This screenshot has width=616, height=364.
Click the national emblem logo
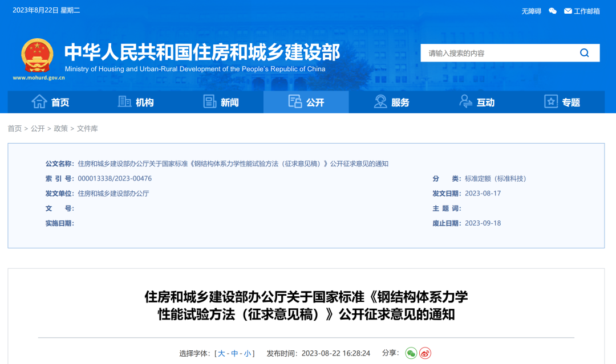[37, 55]
